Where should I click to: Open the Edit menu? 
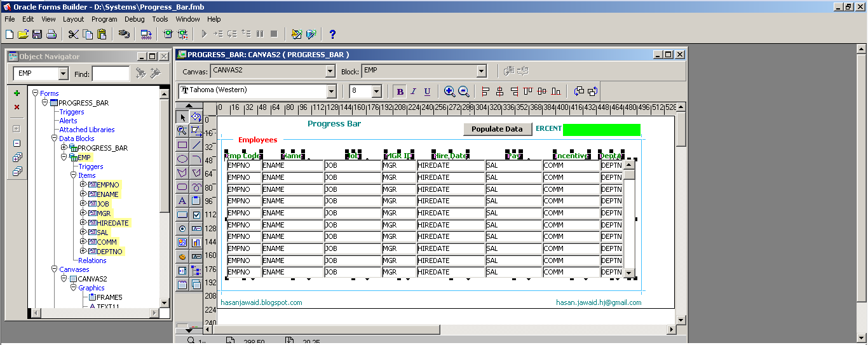(x=28, y=19)
